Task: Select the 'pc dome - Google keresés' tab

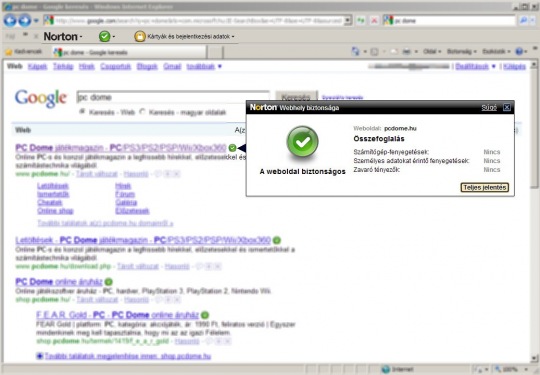Action: [129, 52]
